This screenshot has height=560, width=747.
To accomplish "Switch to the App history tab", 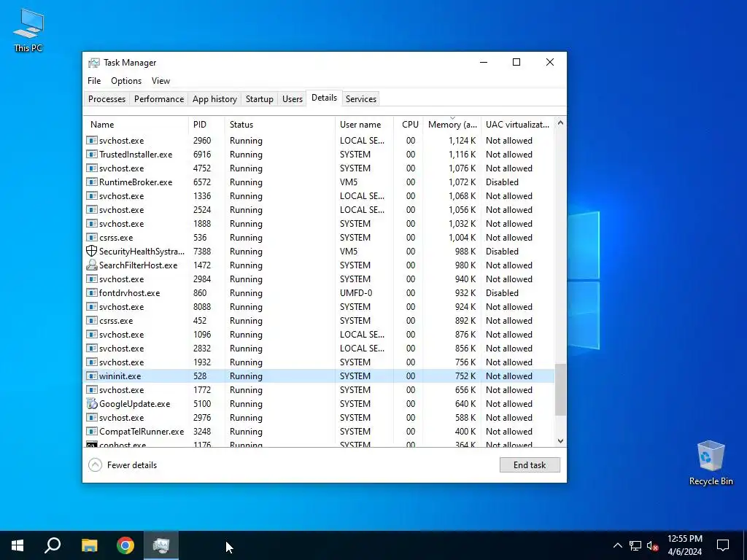I will click(x=214, y=99).
